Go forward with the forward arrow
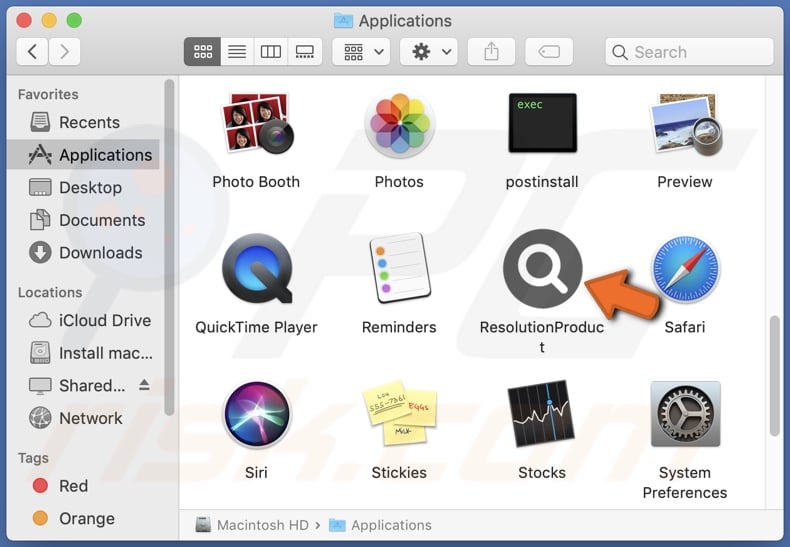 tap(64, 51)
